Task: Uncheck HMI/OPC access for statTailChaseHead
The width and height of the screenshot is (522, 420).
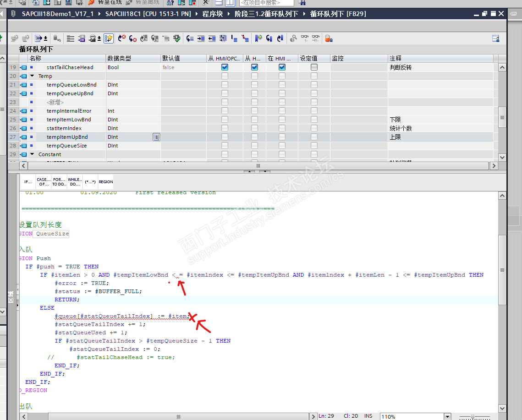Action: coord(225,67)
